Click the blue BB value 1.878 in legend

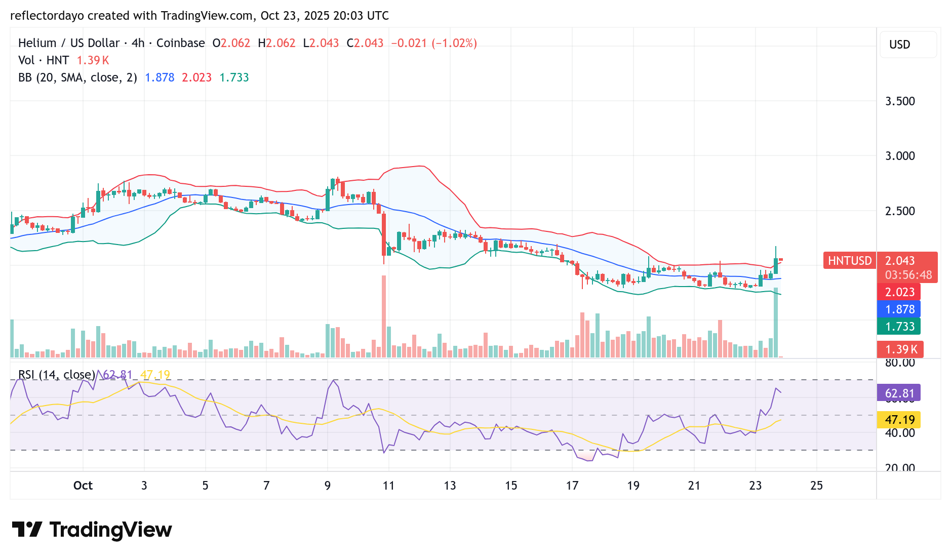[x=160, y=77]
